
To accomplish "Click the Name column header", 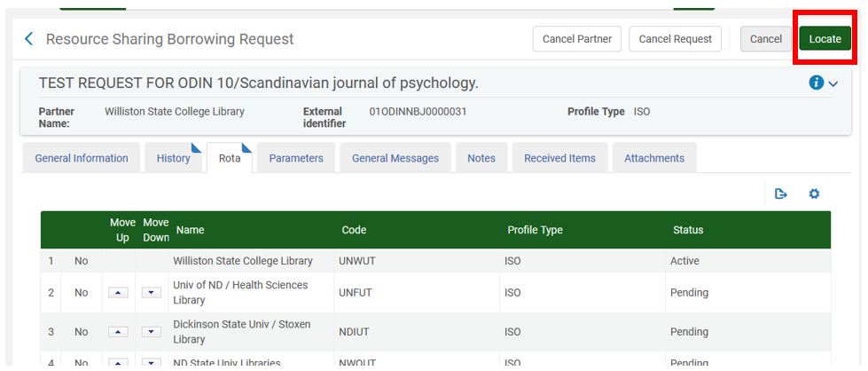I will point(190,230).
